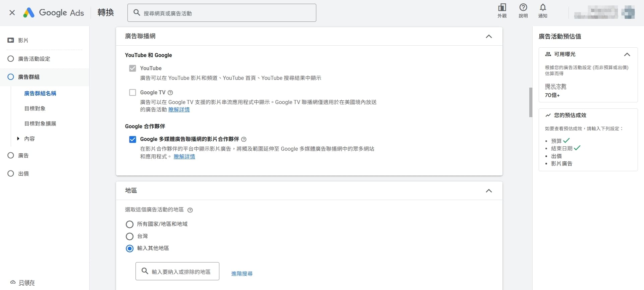Image resolution: width=644 pixels, height=290 pixels.
Task: Click the Google Ads logo
Action: tap(53, 13)
